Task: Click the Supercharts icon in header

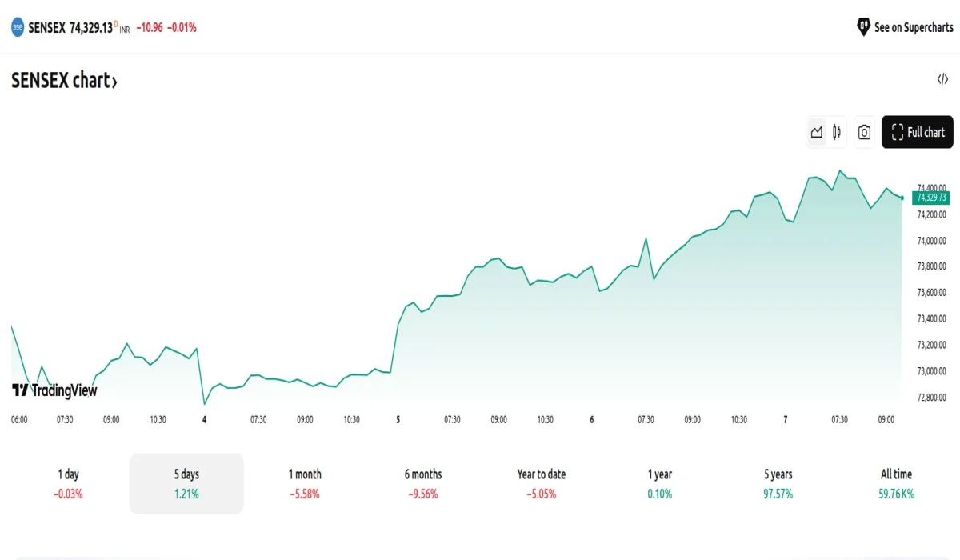Action: pyautogui.click(x=863, y=27)
